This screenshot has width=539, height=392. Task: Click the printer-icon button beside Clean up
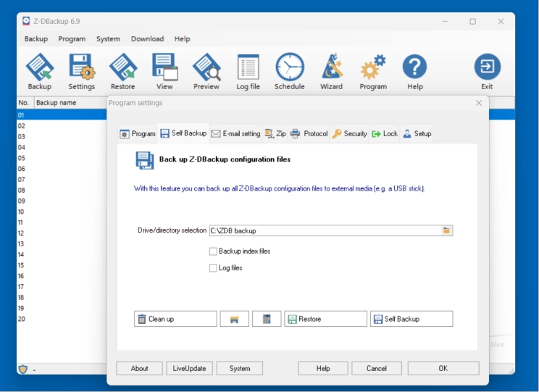click(x=235, y=319)
